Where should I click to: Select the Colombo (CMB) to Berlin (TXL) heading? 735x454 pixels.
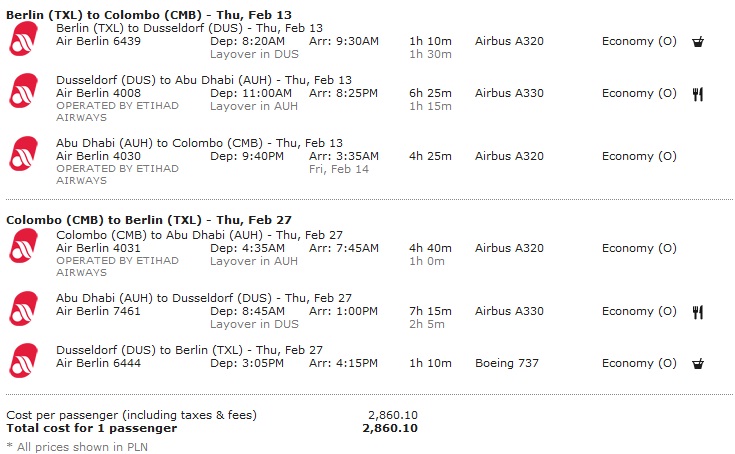[x=149, y=220]
